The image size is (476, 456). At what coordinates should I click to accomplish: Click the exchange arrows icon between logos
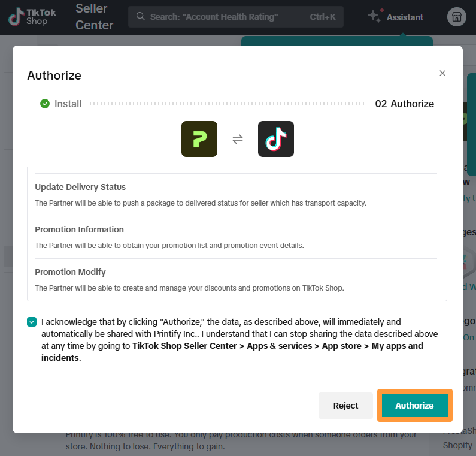click(x=238, y=139)
